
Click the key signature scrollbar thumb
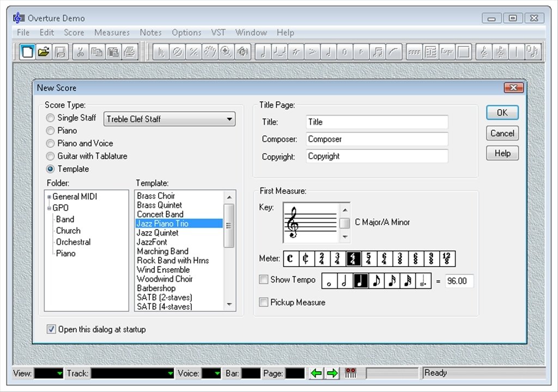click(x=345, y=223)
